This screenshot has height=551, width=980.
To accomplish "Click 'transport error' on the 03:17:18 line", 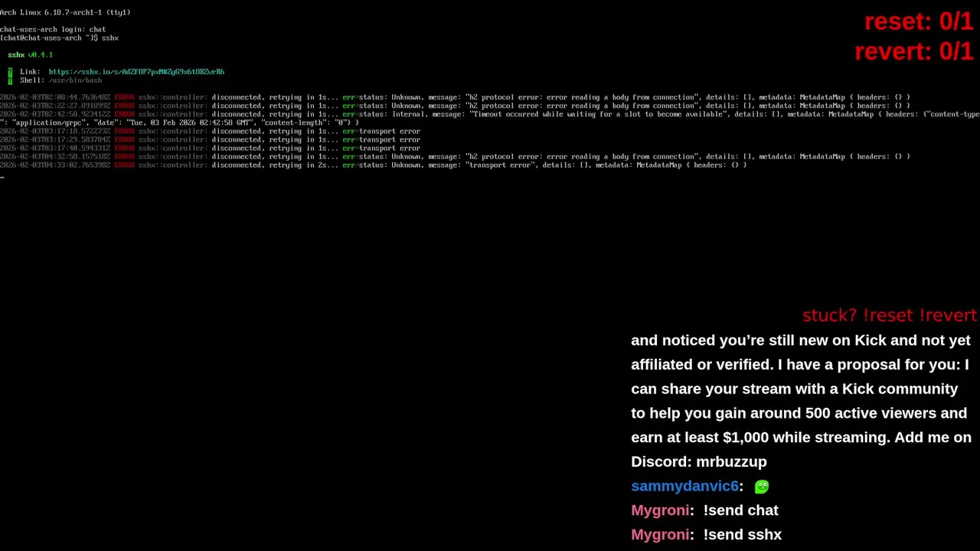I will [x=390, y=132].
